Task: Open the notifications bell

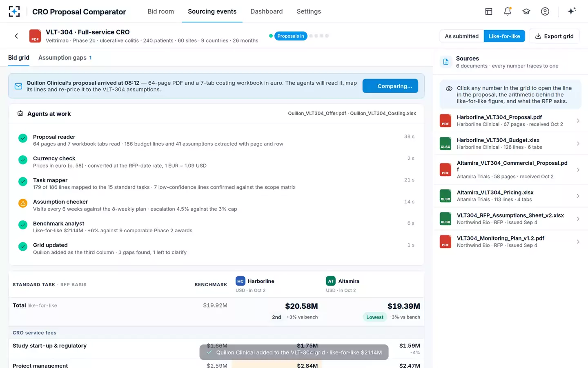Action: tap(508, 11)
